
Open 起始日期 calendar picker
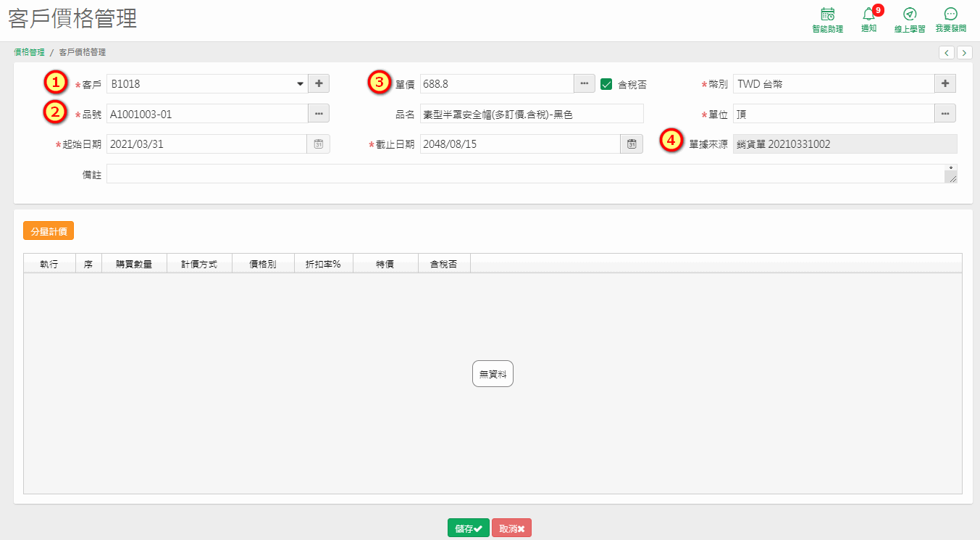pos(319,144)
